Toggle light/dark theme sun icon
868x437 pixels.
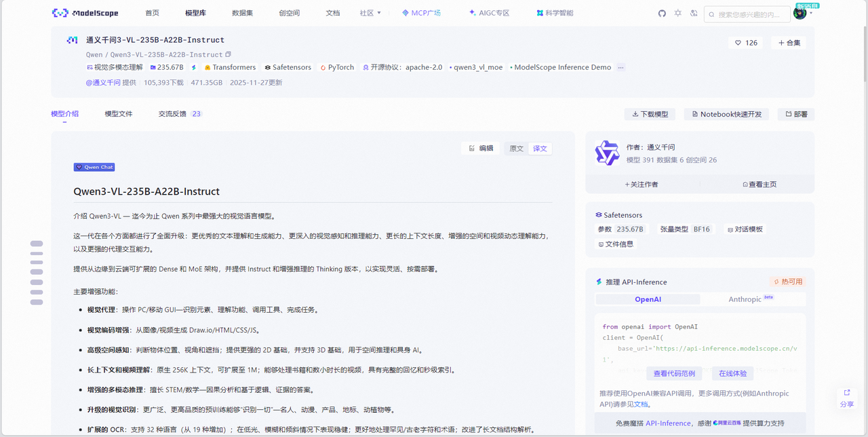677,14
